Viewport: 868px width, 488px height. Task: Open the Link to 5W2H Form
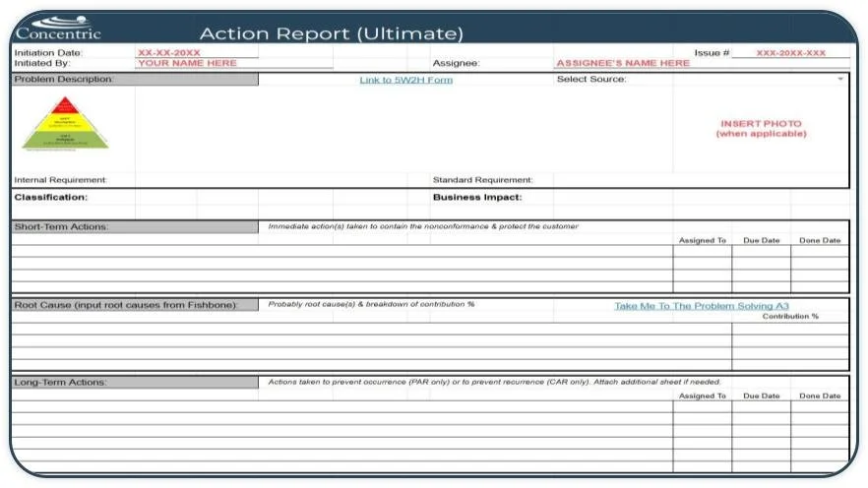point(405,80)
